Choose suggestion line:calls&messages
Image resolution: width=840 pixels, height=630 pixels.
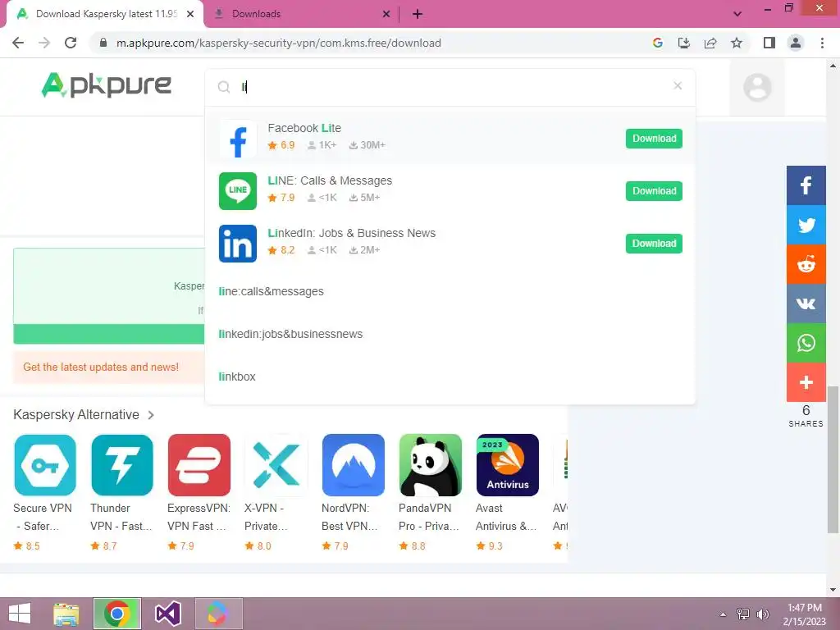tap(271, 291)
